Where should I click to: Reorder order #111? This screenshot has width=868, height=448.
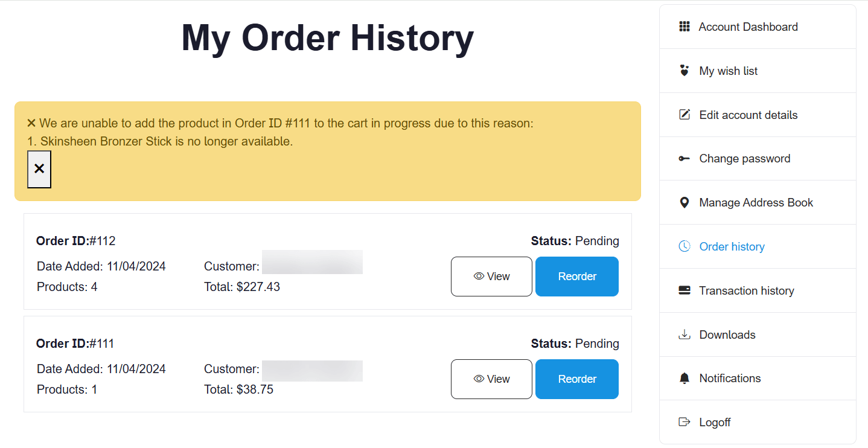[x=576, y=379]
